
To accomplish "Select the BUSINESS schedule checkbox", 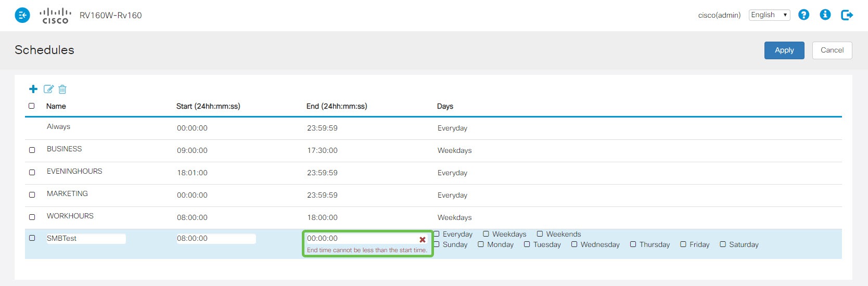I will (32, 150).
